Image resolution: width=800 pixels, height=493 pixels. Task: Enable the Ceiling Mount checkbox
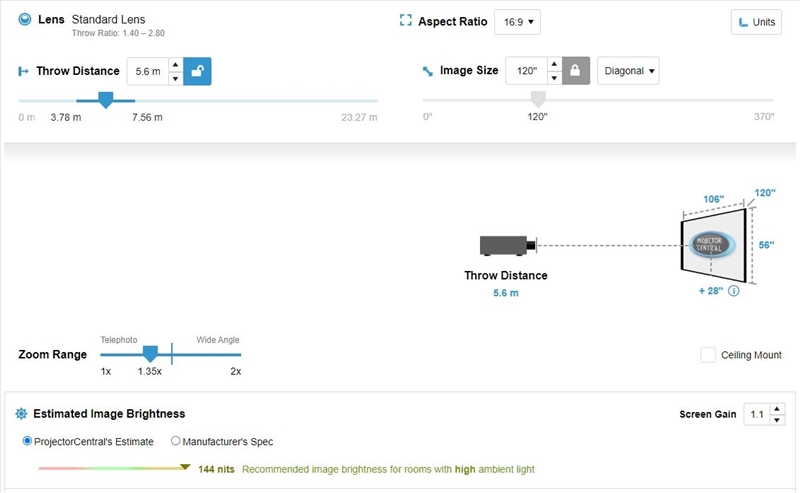click(x=708, y=355)
